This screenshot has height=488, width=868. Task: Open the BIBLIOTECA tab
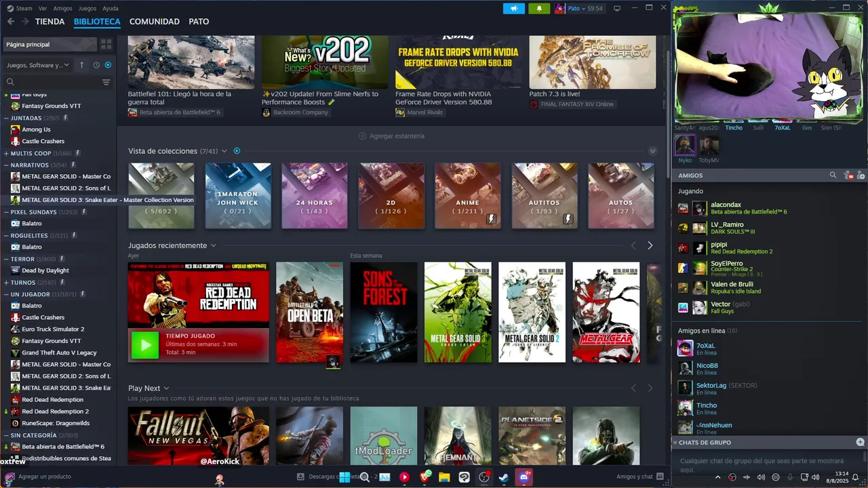97,22
